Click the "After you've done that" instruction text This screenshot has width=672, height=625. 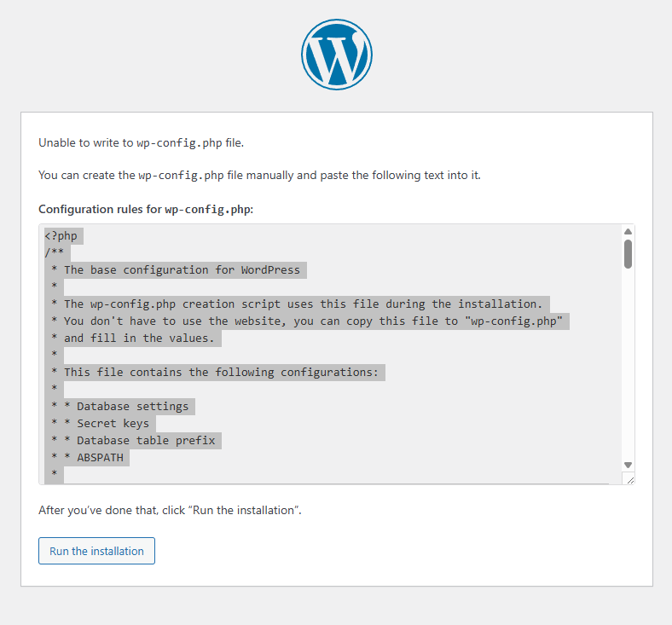point(170,511)
